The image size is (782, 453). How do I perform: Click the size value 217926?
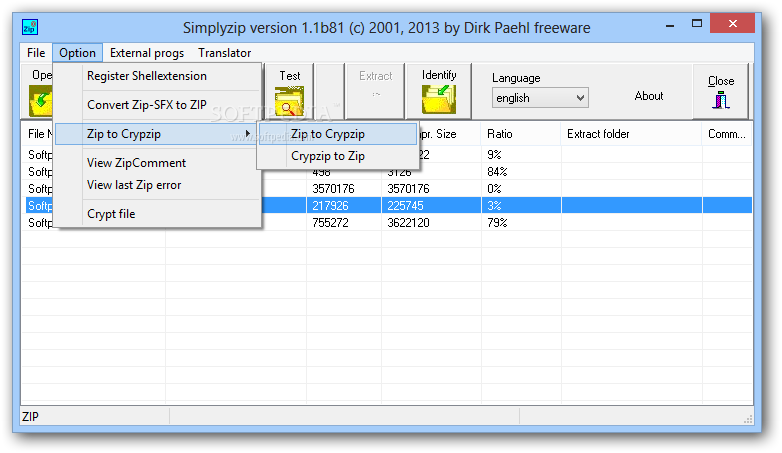(x=330, y=206)
